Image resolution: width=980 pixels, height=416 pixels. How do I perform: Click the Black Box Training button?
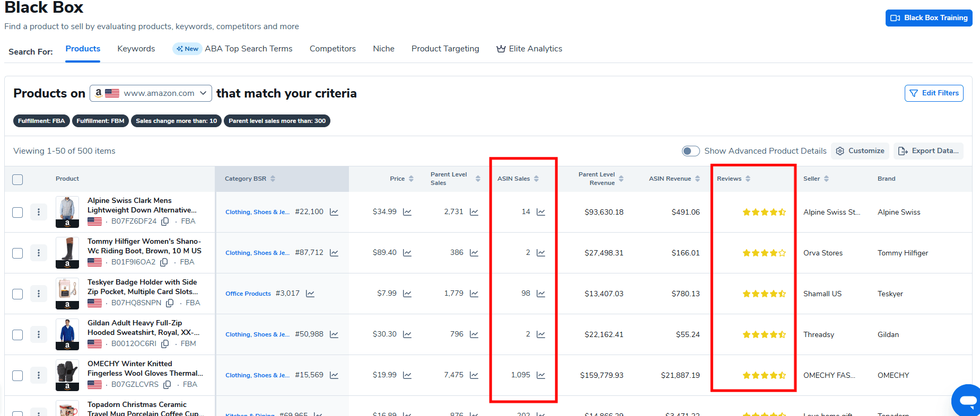(x=929, y=18)
